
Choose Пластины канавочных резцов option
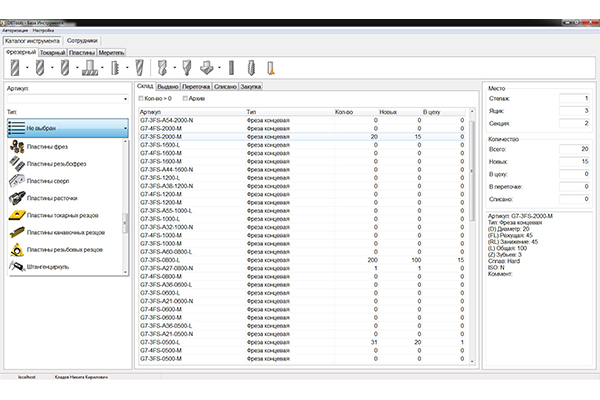click(x=66, y=233)
